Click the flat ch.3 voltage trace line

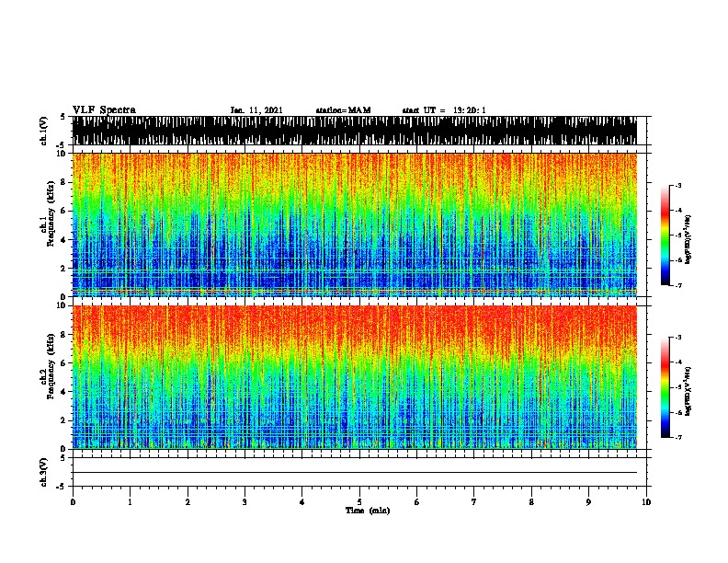coord(355,473)
